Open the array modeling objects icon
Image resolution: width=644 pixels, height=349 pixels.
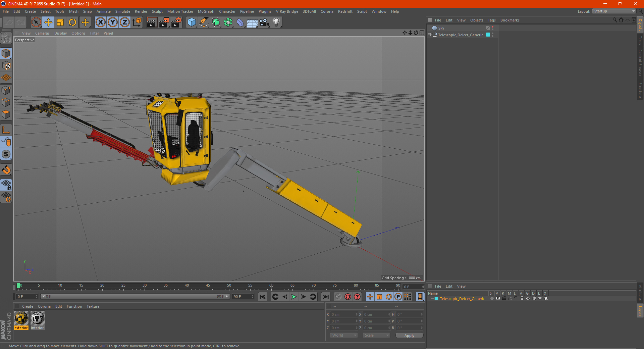(228, 22)
